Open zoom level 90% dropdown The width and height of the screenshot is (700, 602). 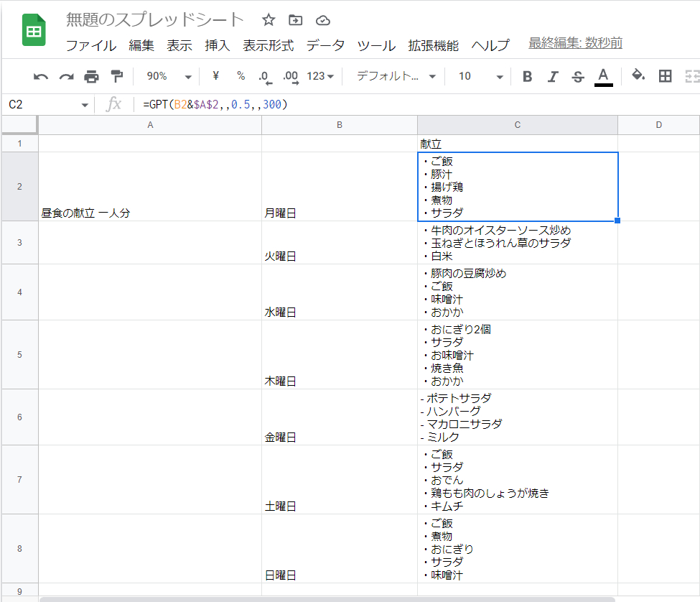(x=169, y=76)
